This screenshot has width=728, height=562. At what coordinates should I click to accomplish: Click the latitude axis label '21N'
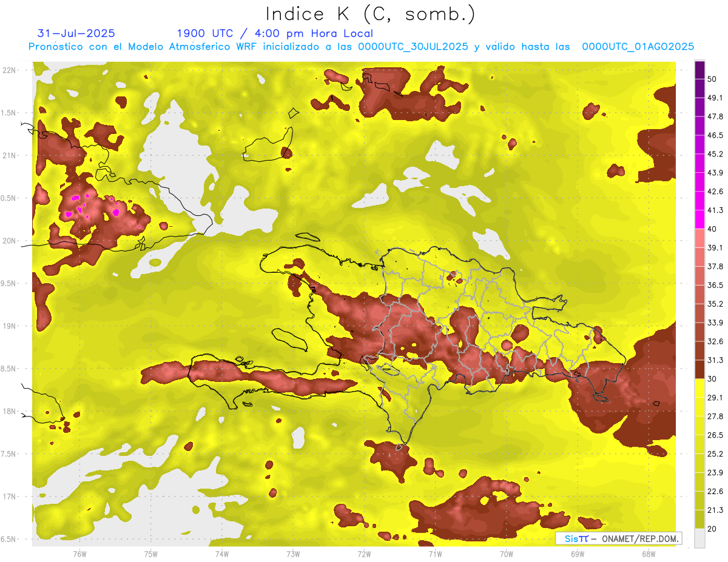tap(10, 155)
